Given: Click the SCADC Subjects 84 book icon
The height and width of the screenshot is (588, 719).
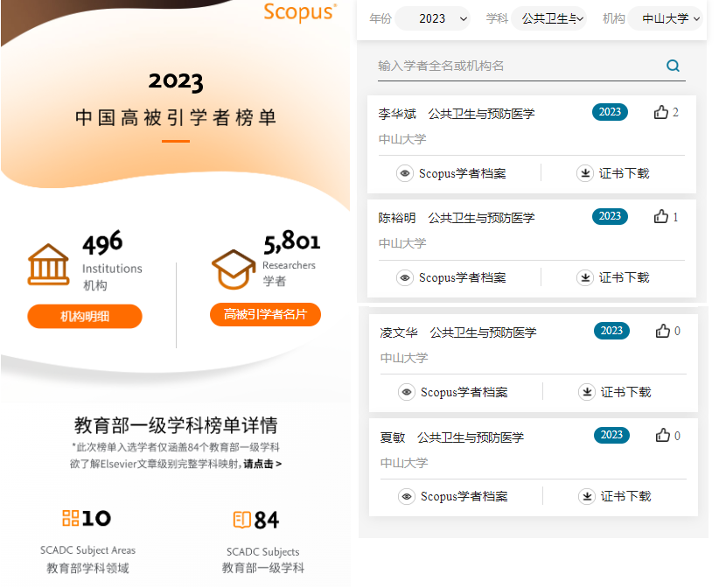Looking at the screenshot, I should [242, 520].
